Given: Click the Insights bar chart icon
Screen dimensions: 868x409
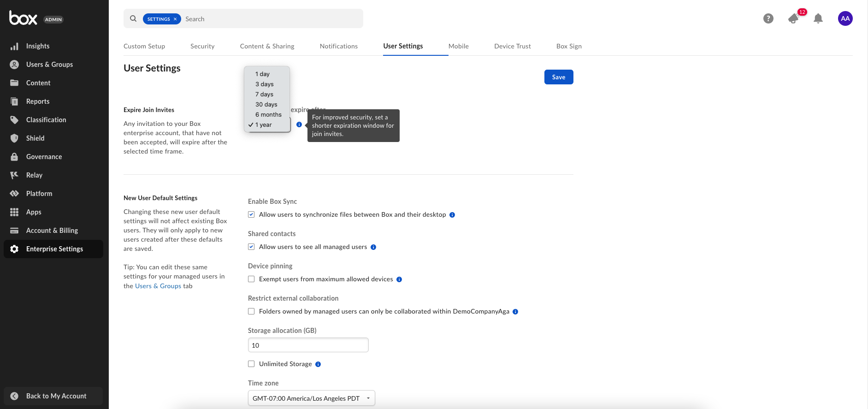Looking at the screenshot, I should click(14, 46).
